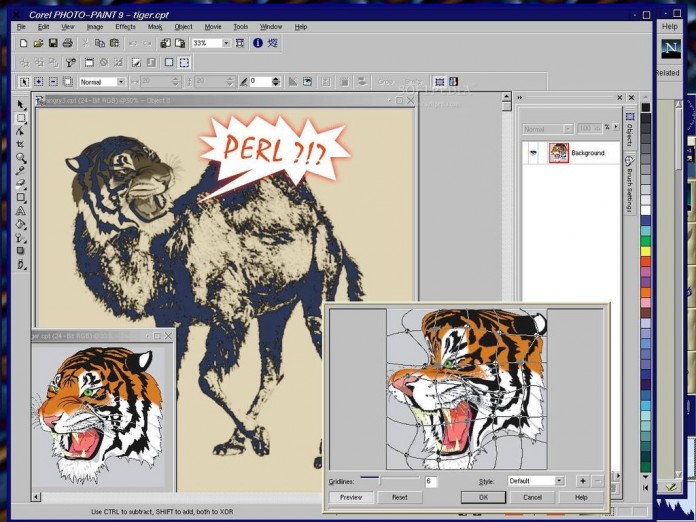Screen dimensions: 696x522
Task: Open the Style Default dropdown
Action: tap(559, 481)
